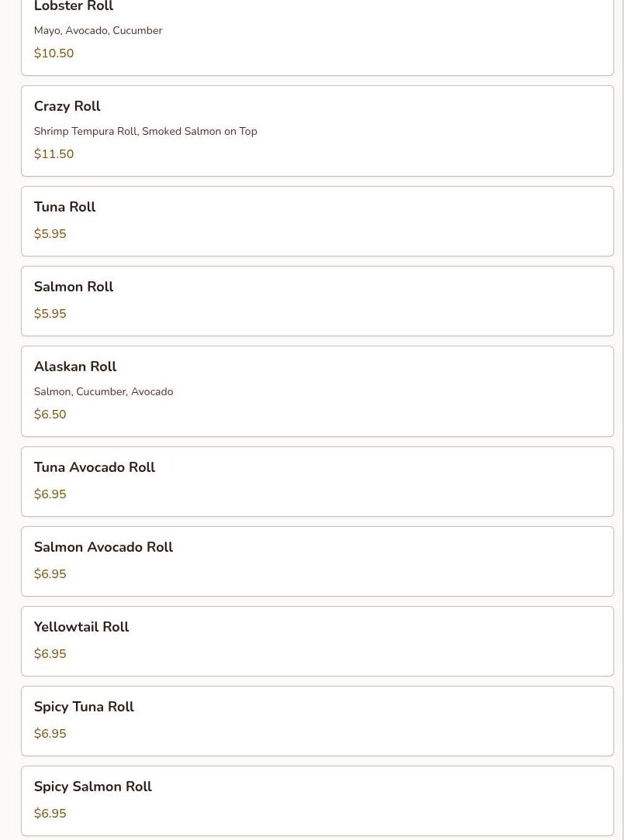Click the $11.50 Crazy Roll price

pos(54,153)
